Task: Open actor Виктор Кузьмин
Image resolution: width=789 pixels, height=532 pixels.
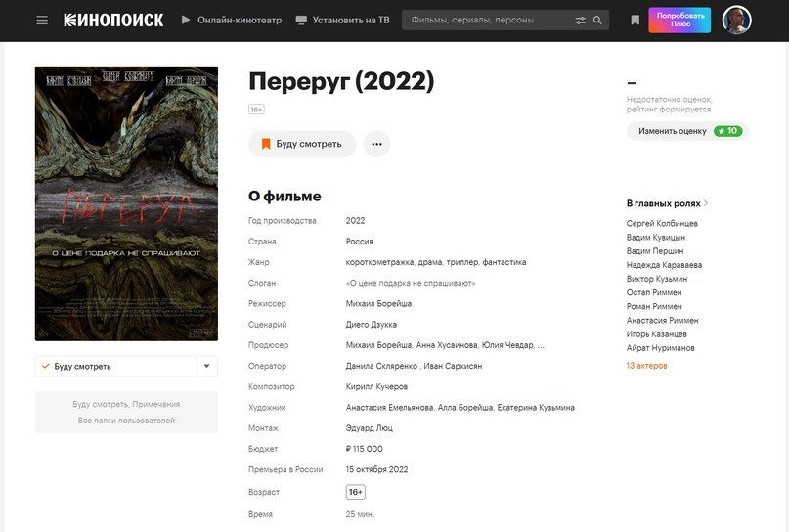Action: coord(657,279)
